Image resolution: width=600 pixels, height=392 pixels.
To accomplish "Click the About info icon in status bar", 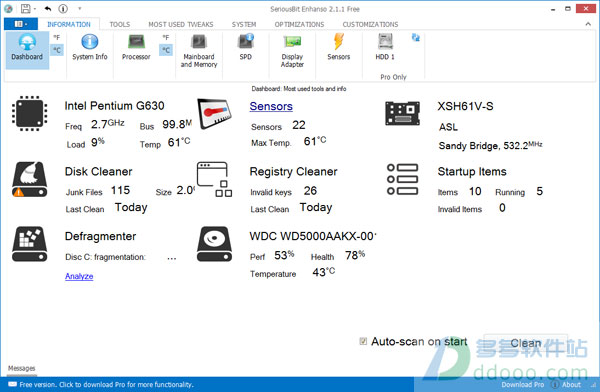I will [554, 384].
